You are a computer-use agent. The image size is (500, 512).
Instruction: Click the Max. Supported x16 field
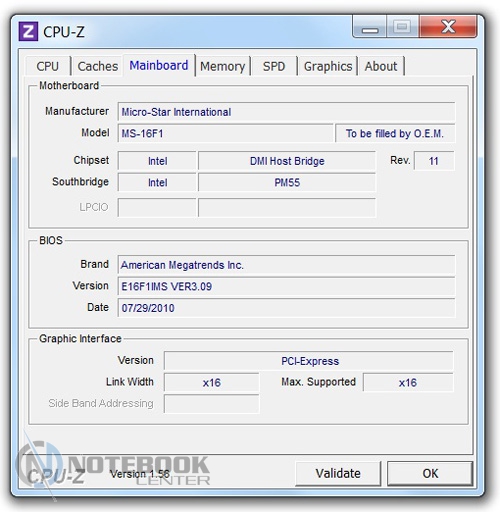pos(408,382)
